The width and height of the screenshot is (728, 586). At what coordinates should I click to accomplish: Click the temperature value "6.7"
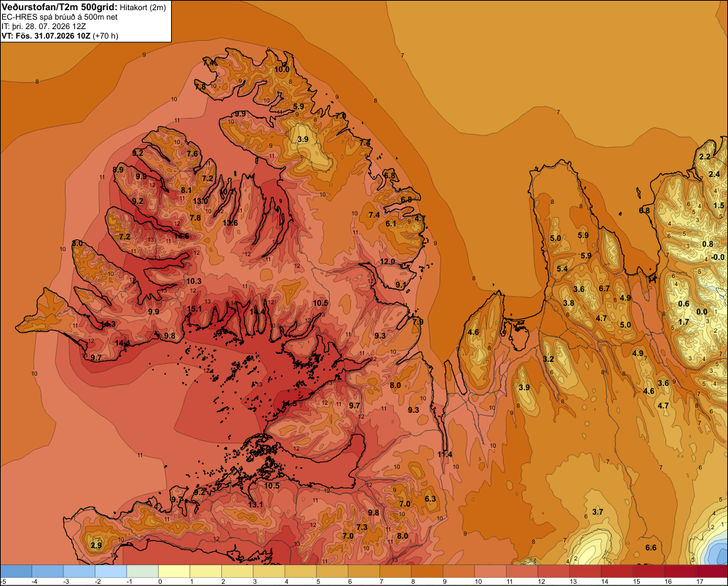604,288
